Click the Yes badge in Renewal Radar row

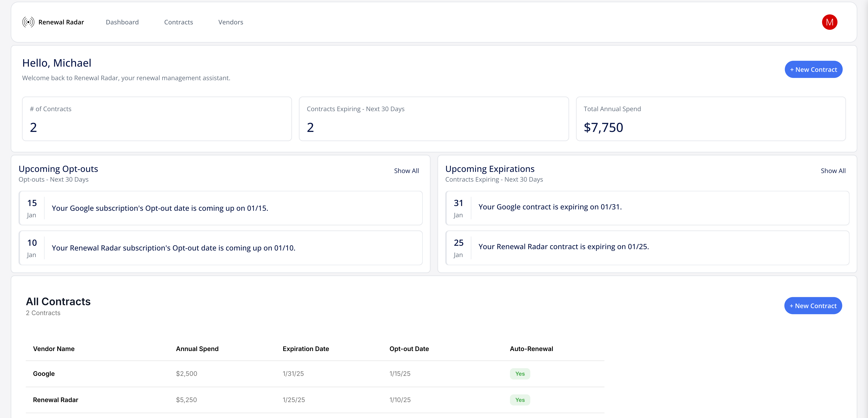click(x=520, y=400)
